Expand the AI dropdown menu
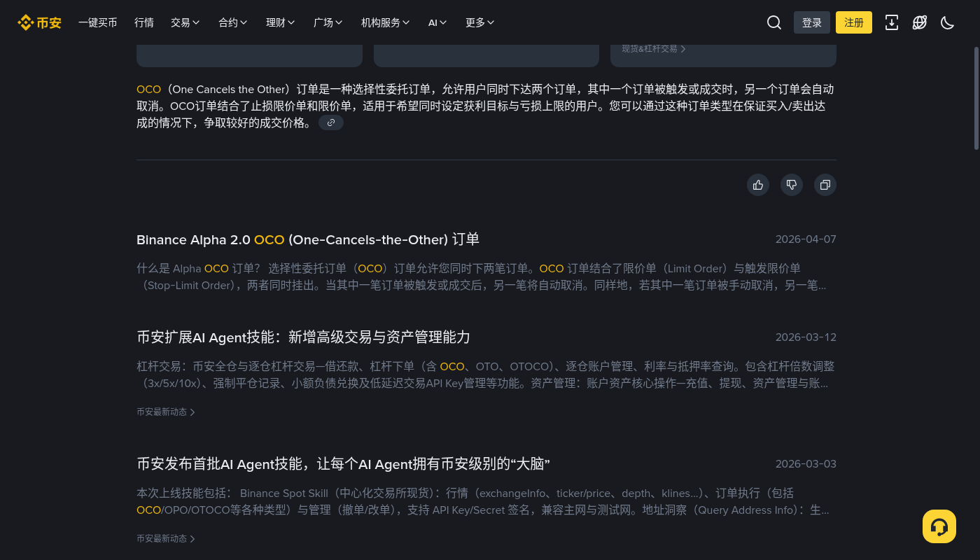 [437, 22]
